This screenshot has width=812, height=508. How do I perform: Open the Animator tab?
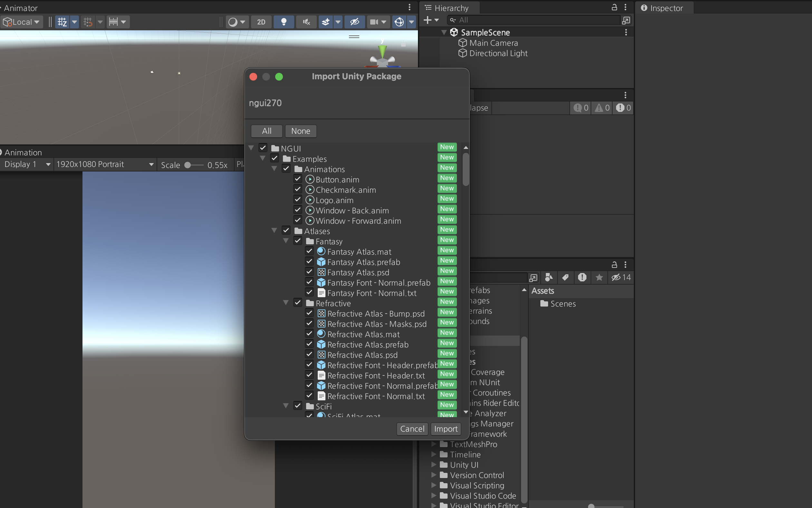click(20, 8)
